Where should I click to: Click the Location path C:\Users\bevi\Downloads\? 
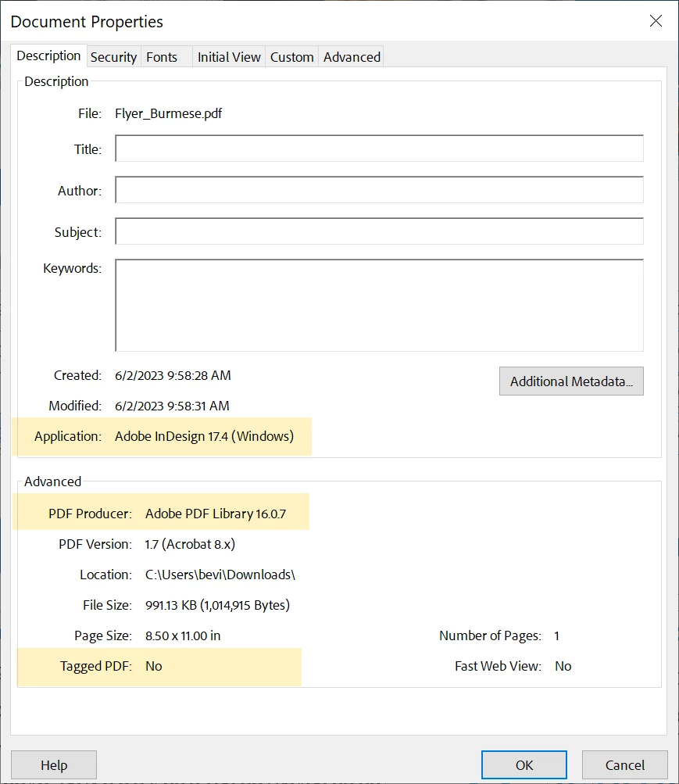[220, 575]
